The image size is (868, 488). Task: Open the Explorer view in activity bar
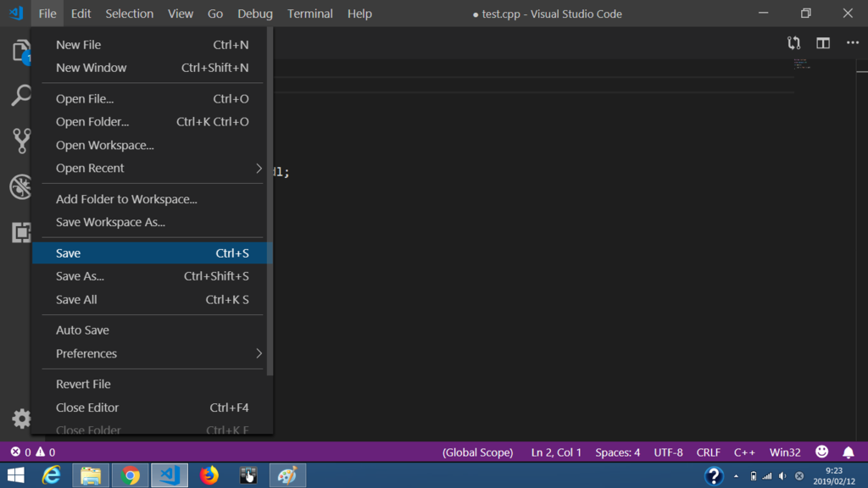(20, 51)
